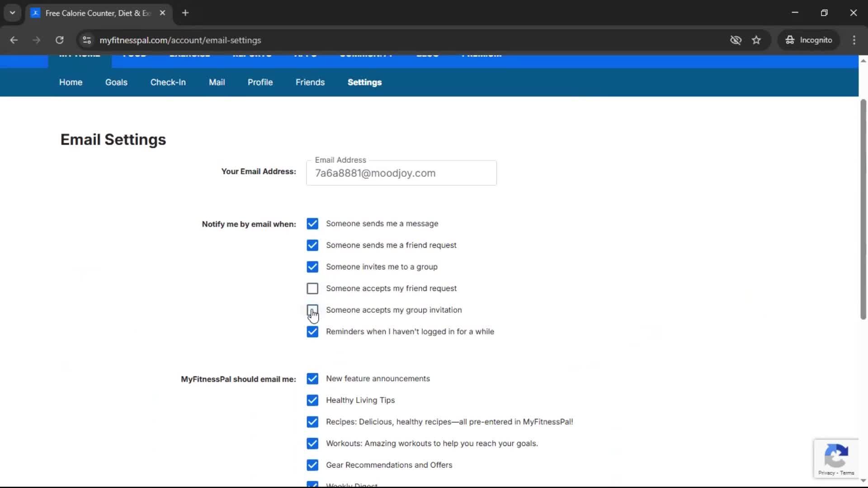868x488 pixels.
Task: Uncheck New feature announcements
Action: [x=312, y=379]
